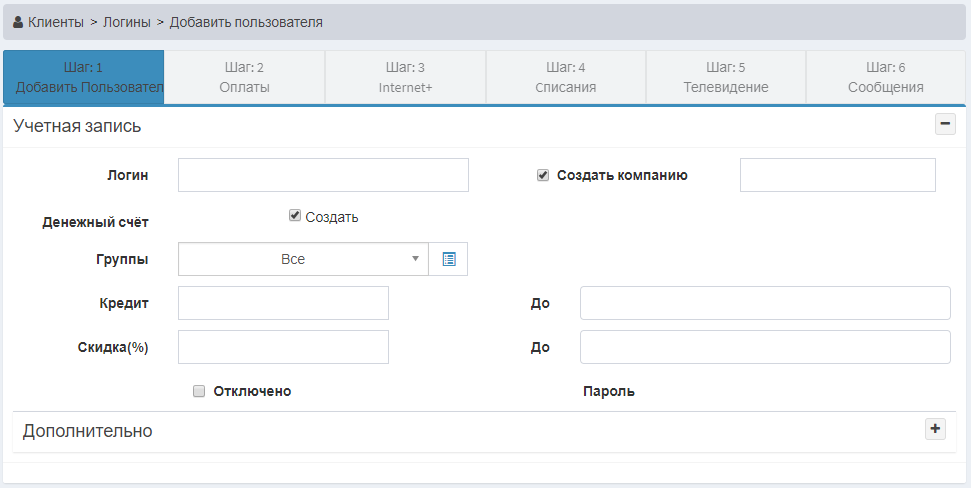Select the Шаг 5 Телевидение tab
This screenshot has height=488, width=971.
pos(726,77)
